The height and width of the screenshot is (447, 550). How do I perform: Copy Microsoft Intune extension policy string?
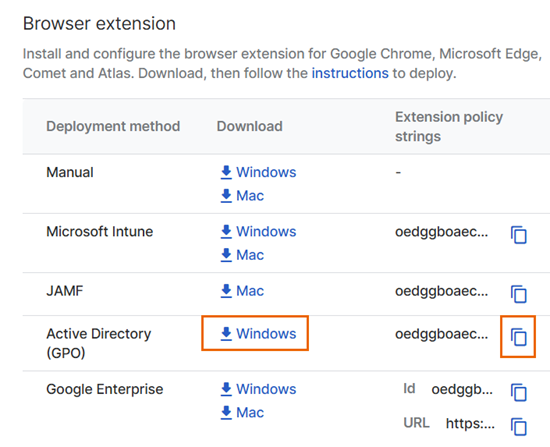[519, 235]
